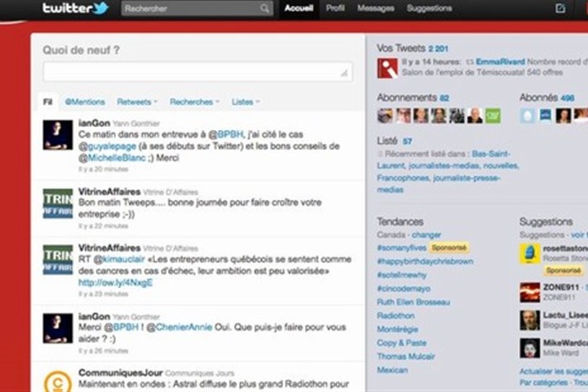Open Suggestions in the top navigation
Viewport: 588px width, 392px height.
429,8
